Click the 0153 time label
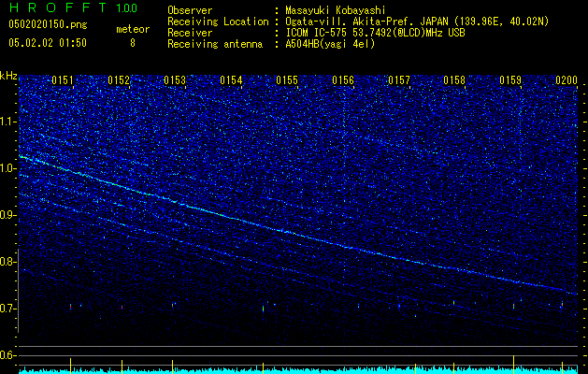Viewport: 588px width, 374px height. [175, 80]
